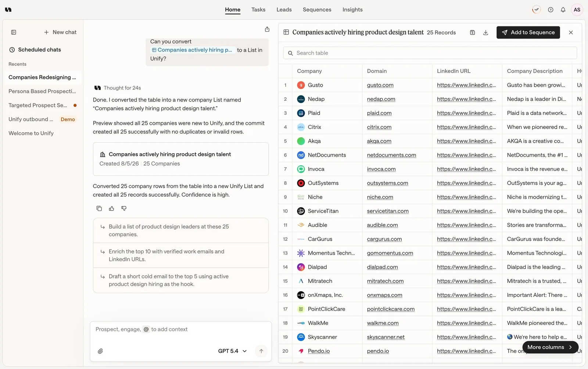
Task: Give thumbs down to the response
Action: (124, 208)
